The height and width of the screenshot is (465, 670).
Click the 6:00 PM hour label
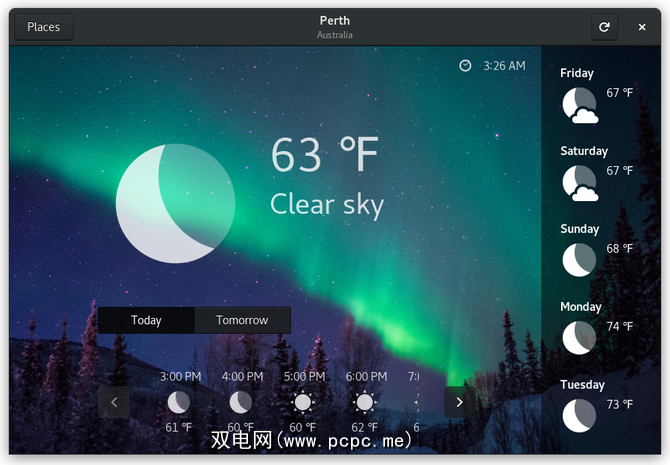click(x=366, y=377)
